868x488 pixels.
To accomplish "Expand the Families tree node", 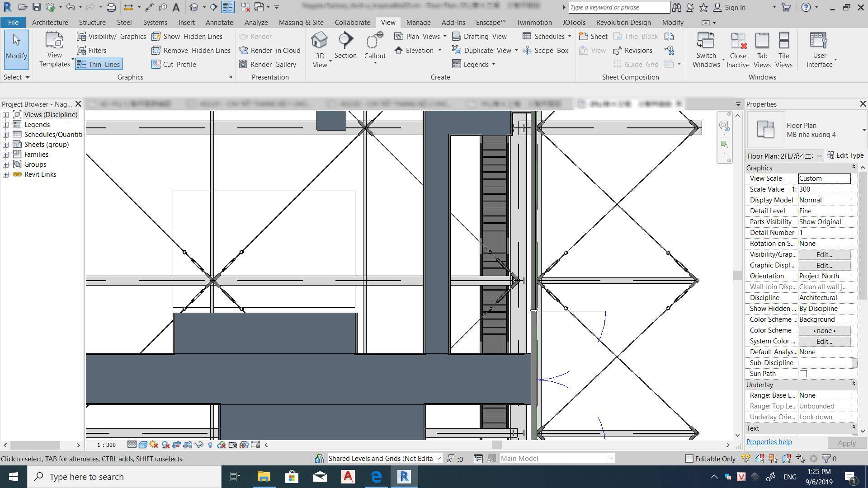I will click(5, 155).
